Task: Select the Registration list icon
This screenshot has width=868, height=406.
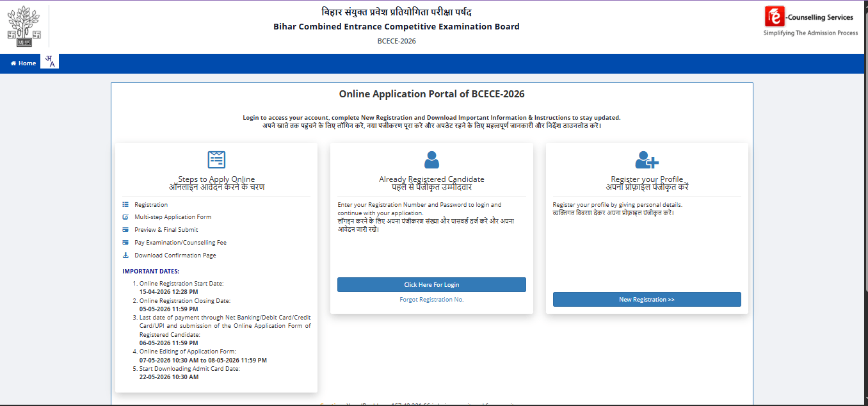Action: click(124, 204)
